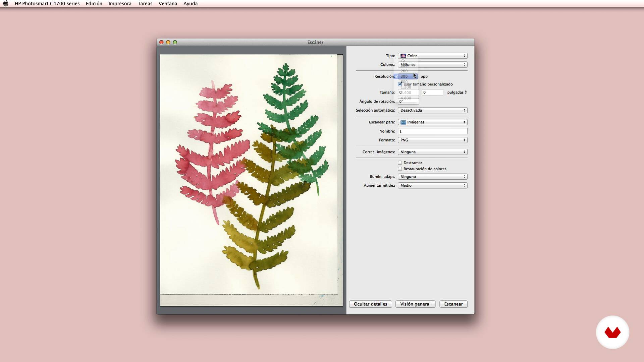The width and height of the screenshot is (644, 362).
Task: Minimize the Escáner window
Action: (x=168, y=42)
